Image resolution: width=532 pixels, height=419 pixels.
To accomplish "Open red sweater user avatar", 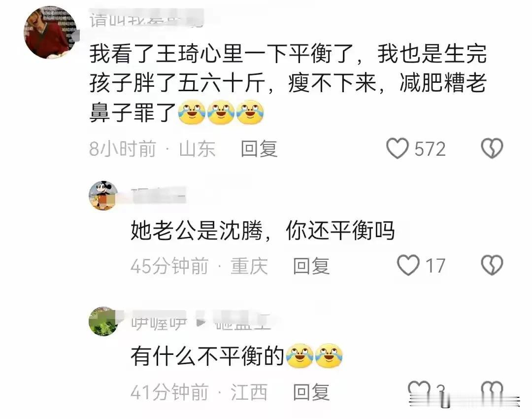I will coord(50,32).
